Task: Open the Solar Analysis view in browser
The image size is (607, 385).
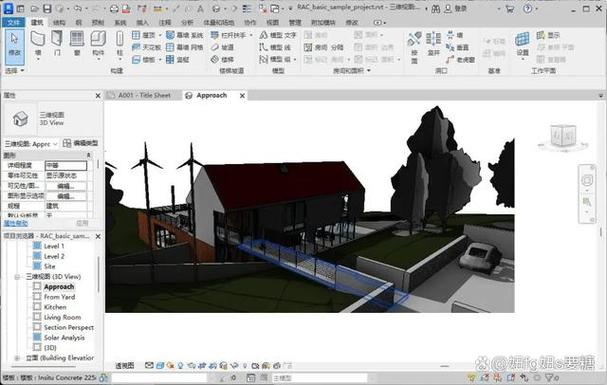Action: [x=64, y=337]
